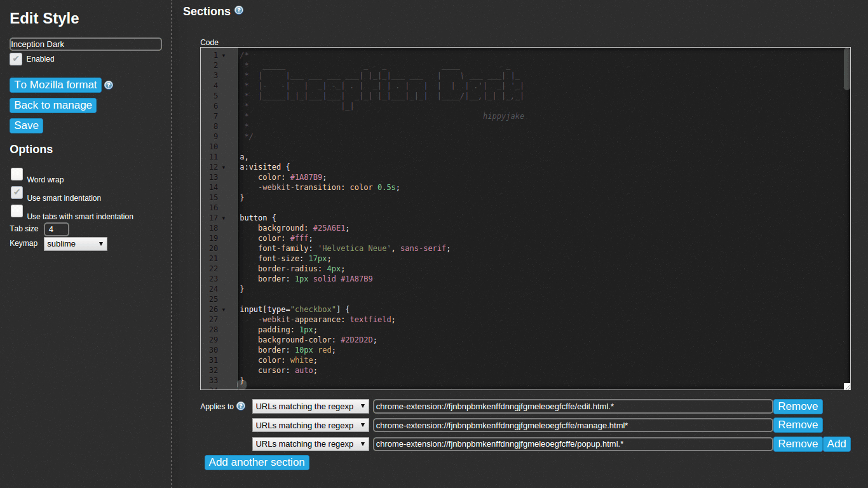This screenshot has height=488, width=868.
Task: Fold the button rule at line 17
Action: click(224, 218)
